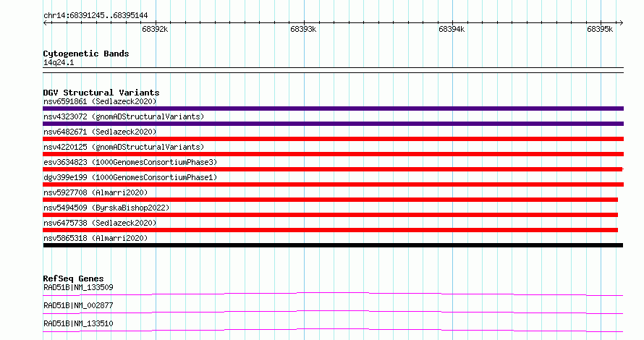Click variant label nsv5865318 (Almarri2020)
Screen dimensions: 644x340
point(96,238)
